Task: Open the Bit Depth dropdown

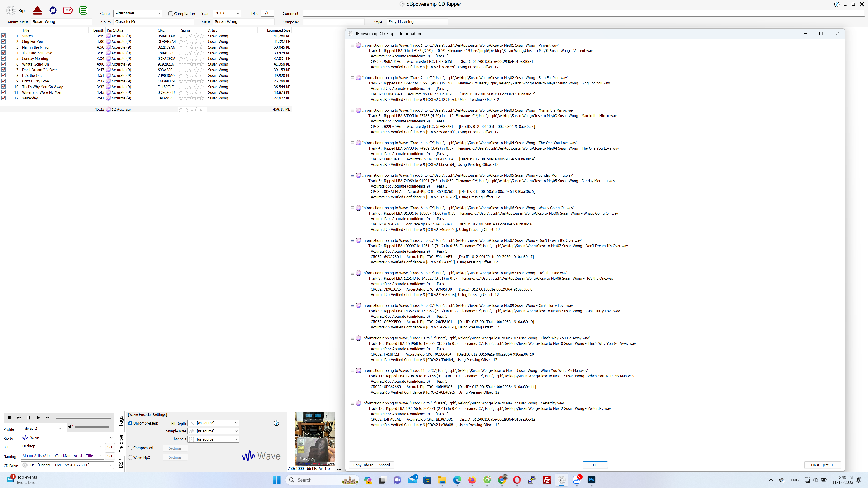Action: pos(213,423)
